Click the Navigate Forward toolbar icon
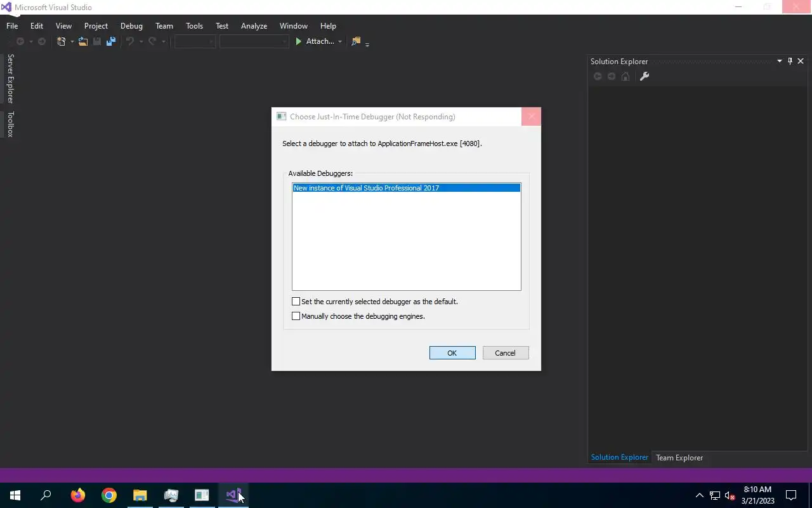812x508 pixels. [x=42, y=41]
